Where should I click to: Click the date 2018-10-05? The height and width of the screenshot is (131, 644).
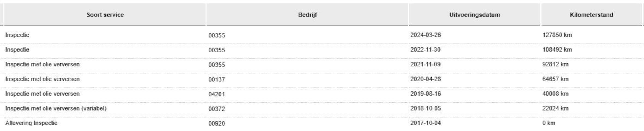point(425,108)
